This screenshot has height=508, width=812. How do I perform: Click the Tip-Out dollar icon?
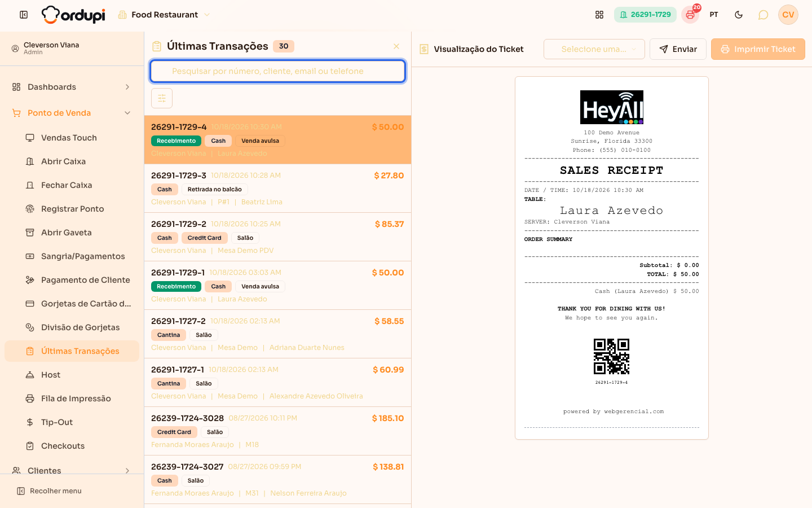[x=30, y=422]
